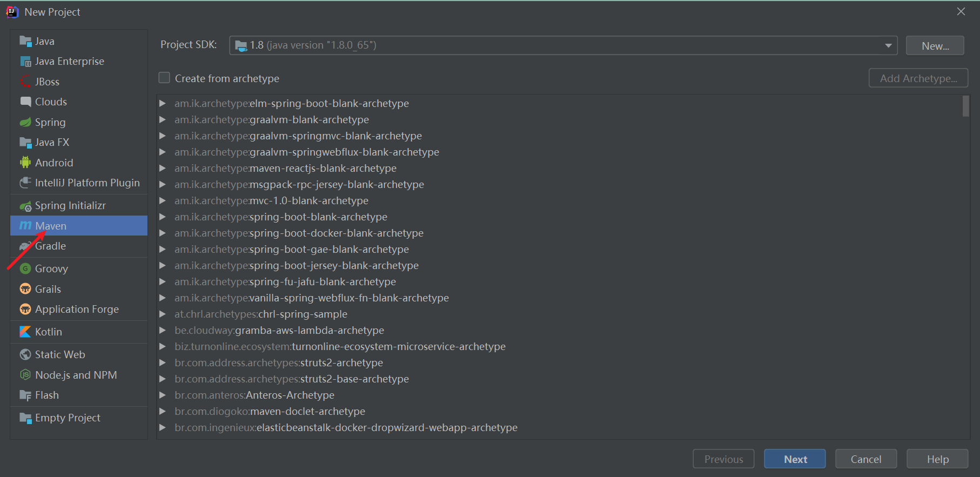Screen dimensions: 980x477
Task: Select br.com.anteros:Anteros-Archetype row
Action: pyautogui.click(x=559, y=395)
